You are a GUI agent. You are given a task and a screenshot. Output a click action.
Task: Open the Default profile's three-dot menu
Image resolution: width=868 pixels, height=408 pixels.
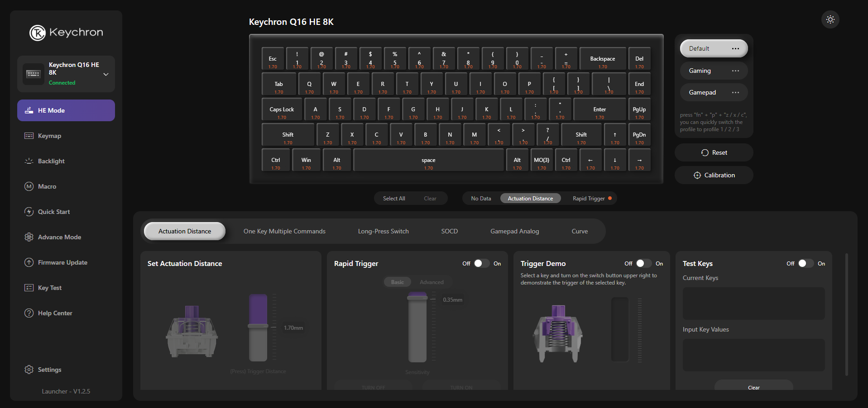735,48
